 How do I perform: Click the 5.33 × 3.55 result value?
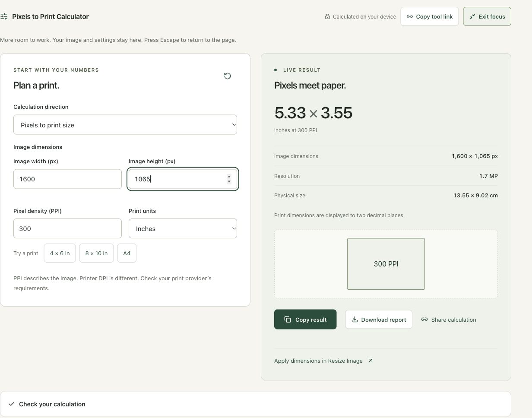(x=313, y=113)
